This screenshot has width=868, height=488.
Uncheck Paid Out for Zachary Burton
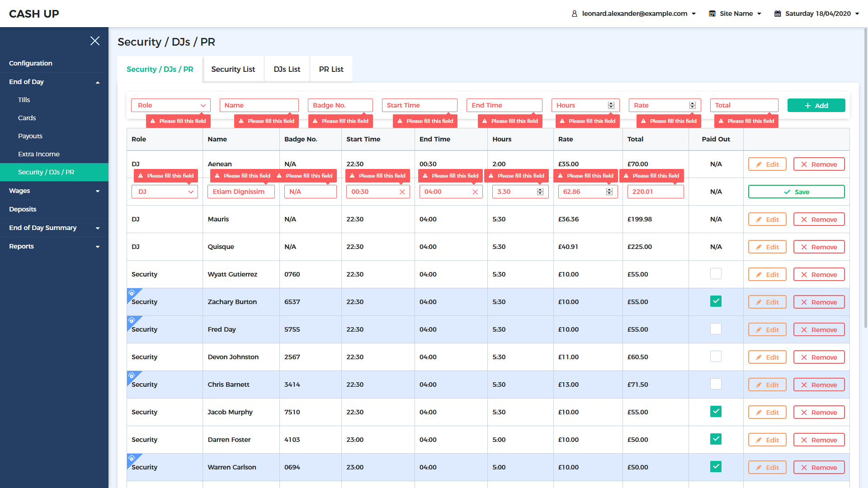point(716,301)
